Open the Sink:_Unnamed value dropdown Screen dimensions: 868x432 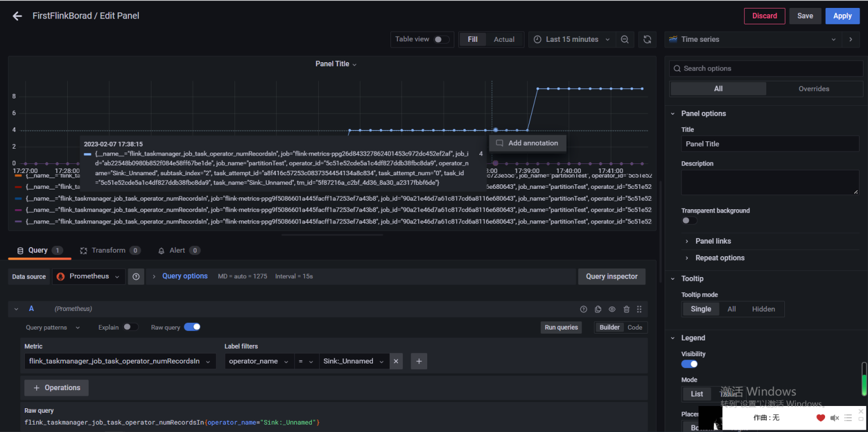tap(354, 361)
